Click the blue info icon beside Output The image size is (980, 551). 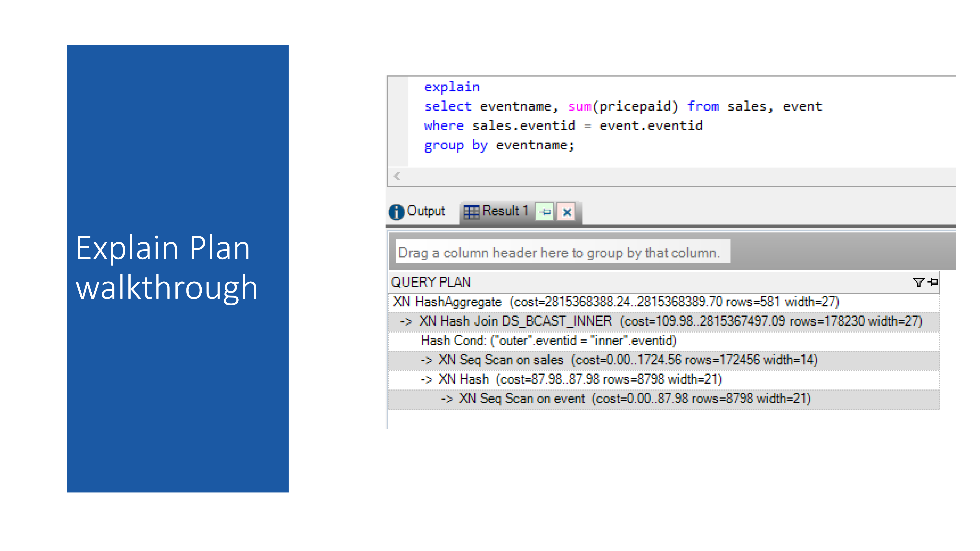(396, 212)
